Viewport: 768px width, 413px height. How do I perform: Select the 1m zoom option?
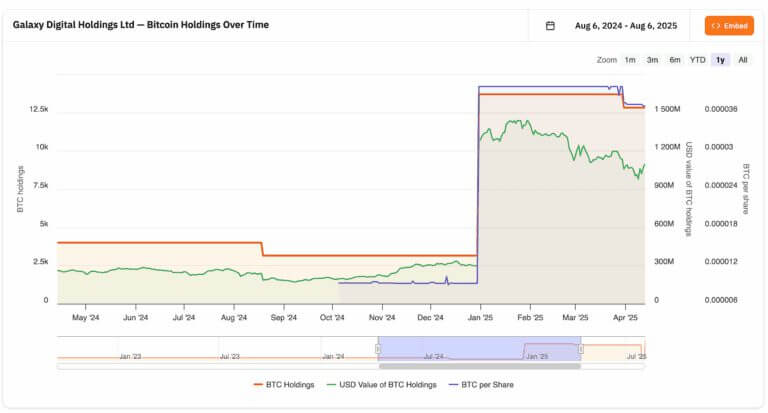(x=630, y=60)
